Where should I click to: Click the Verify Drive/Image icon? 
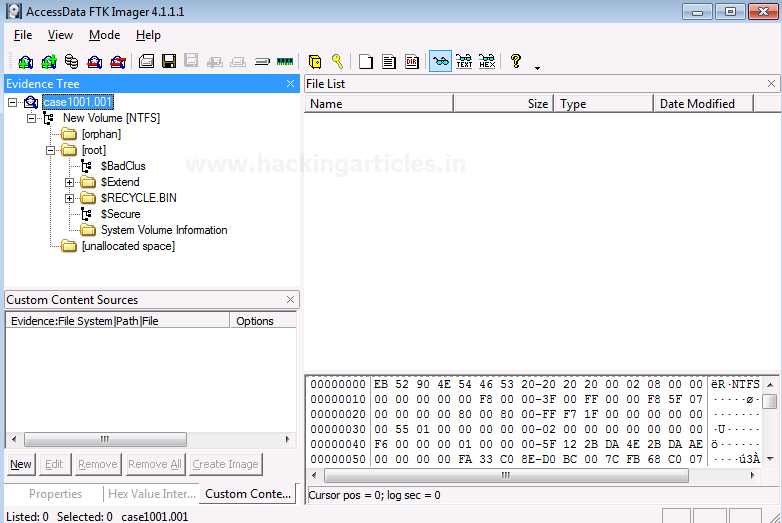(x=262, y=62)
